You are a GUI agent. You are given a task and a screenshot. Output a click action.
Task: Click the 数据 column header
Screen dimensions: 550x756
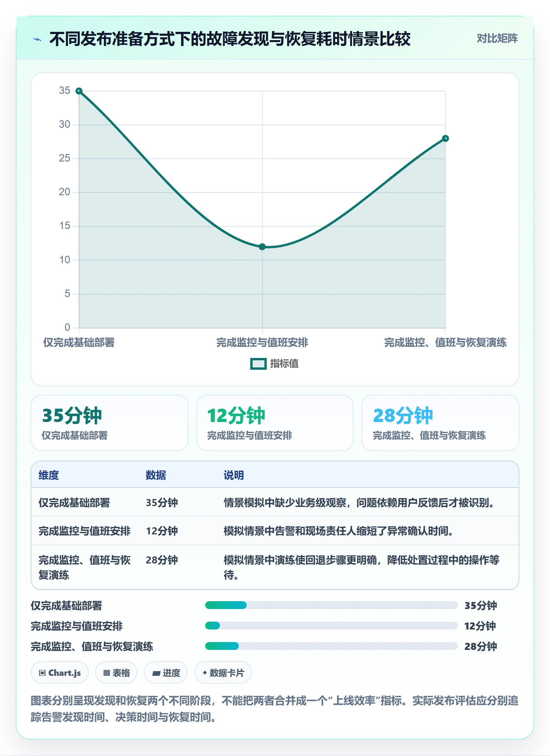(156, 475)
